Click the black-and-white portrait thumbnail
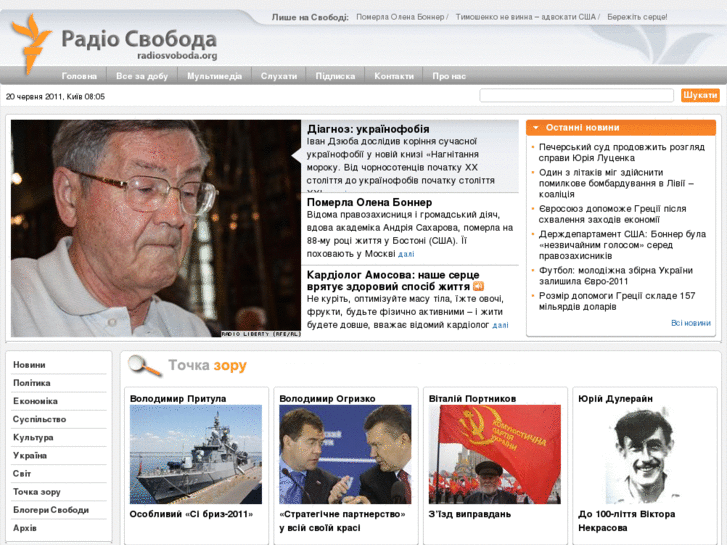Image resolution: width=727 pixels, height=545 pixels. [x=644, y=454]
